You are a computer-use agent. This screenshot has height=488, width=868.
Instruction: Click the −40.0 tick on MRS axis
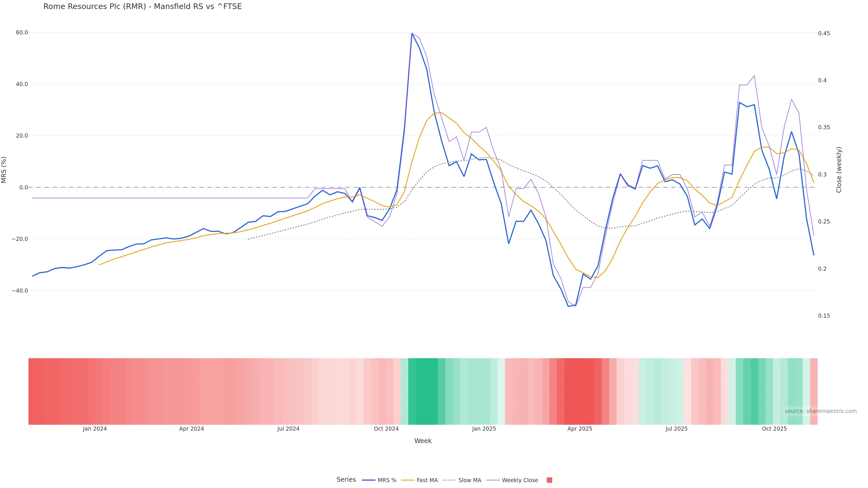pyautogui.click(x=20, y=291)
